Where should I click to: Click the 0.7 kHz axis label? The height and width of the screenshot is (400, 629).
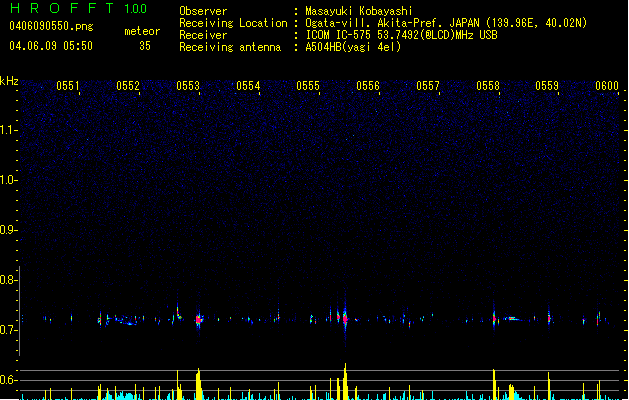tap(8, 330)
